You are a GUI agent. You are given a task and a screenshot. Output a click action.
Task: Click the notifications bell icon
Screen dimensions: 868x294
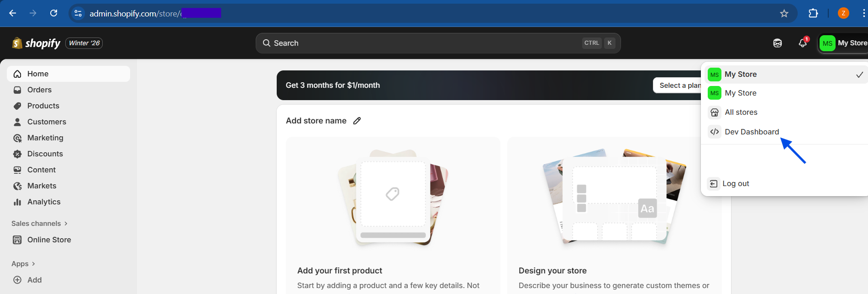(x=803, y=43)
